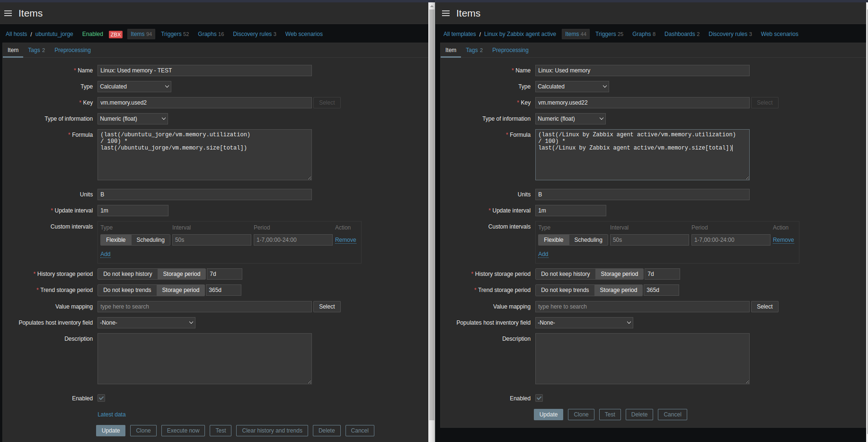Select Scheduling for the custom interval in the left form

[151, 240]
